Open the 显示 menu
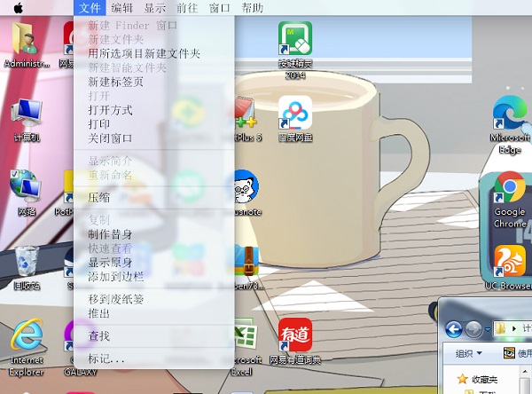Screen dimensions: 532x394 154,7
